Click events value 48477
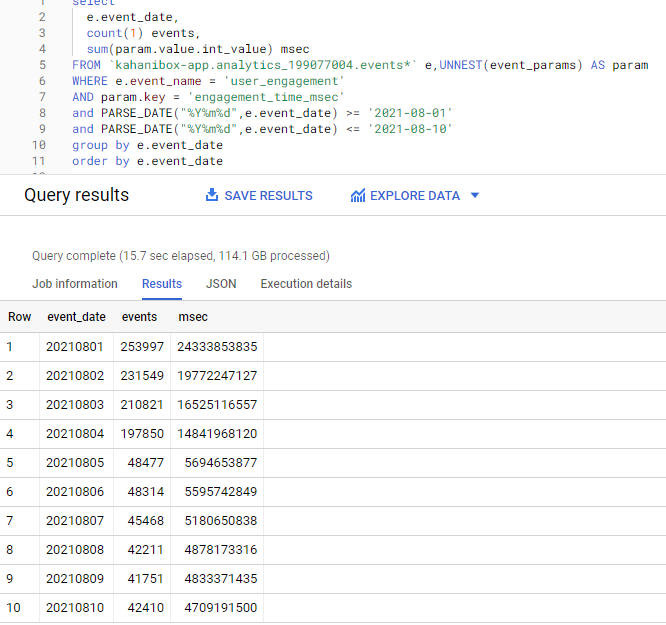The height and width of the screenshot is (625, 666). (x=146, y=463)
